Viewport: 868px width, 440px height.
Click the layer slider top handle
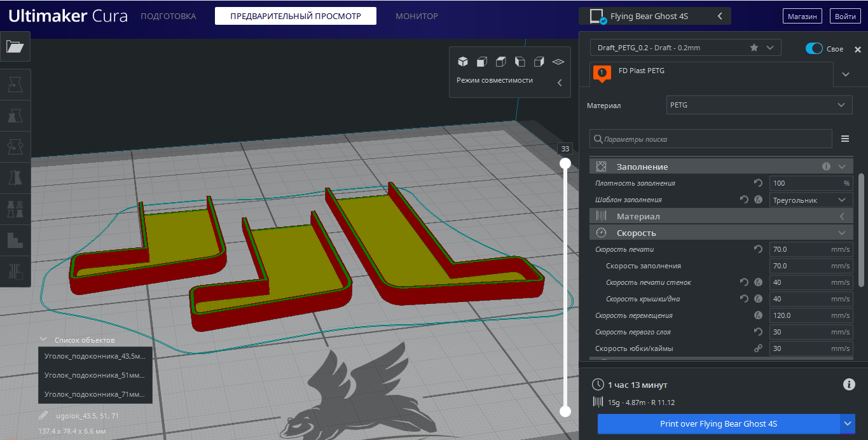pos(565,164)
